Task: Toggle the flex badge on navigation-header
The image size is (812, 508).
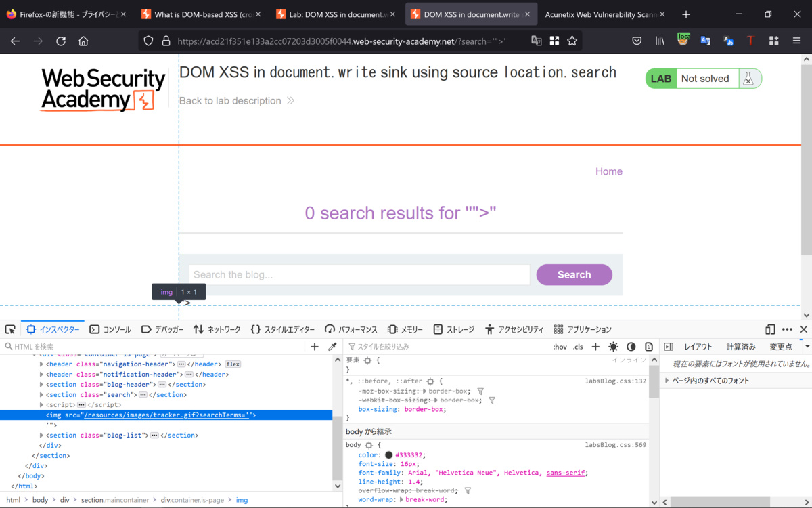Action: pyautogui.click(x=233, y=364)
